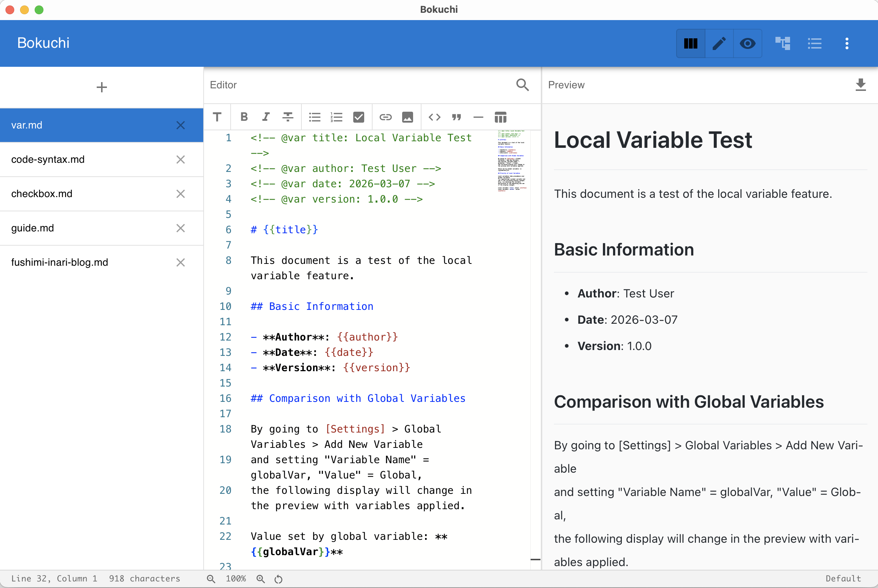Switch to editor-only mode with the pencil
The width and height of the screenshot is (878, 588).
[x=719, y=43]
